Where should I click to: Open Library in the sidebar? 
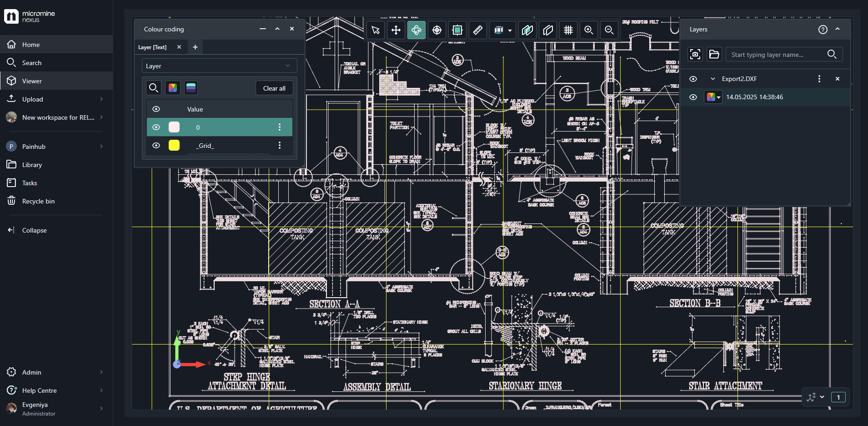(x=32, y=165)
